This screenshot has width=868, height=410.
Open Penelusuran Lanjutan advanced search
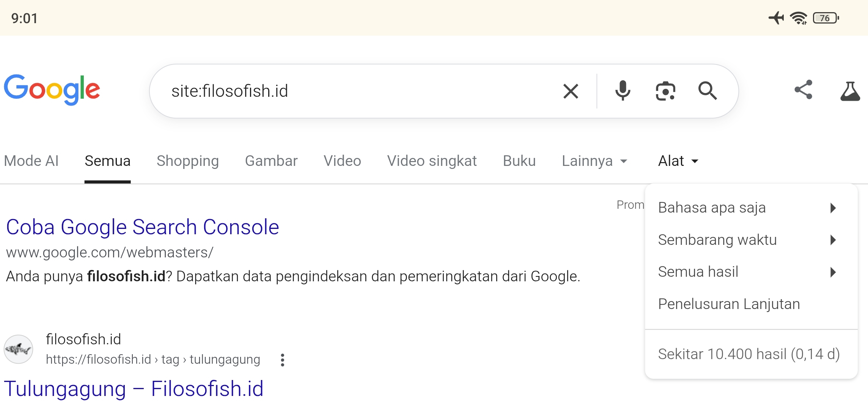(x=751, y=304)
